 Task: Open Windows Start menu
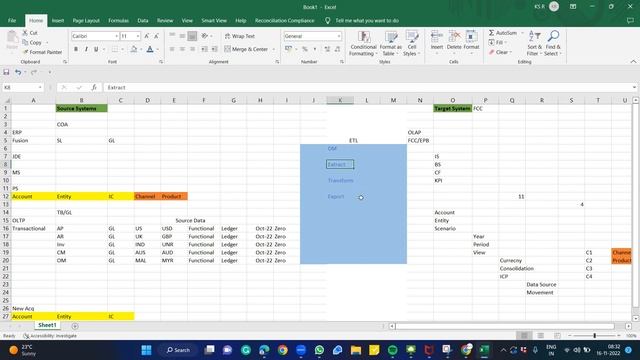click(x=146, y=350)
